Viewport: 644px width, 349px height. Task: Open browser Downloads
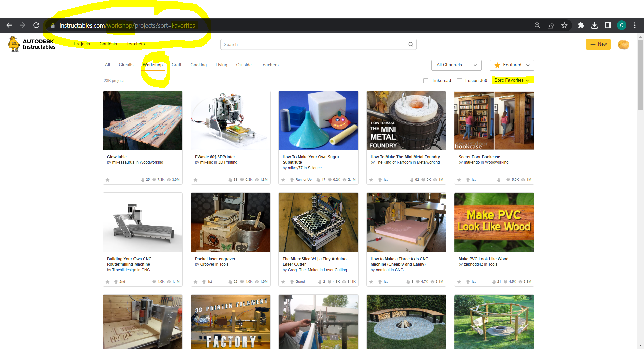pos(594,25)
